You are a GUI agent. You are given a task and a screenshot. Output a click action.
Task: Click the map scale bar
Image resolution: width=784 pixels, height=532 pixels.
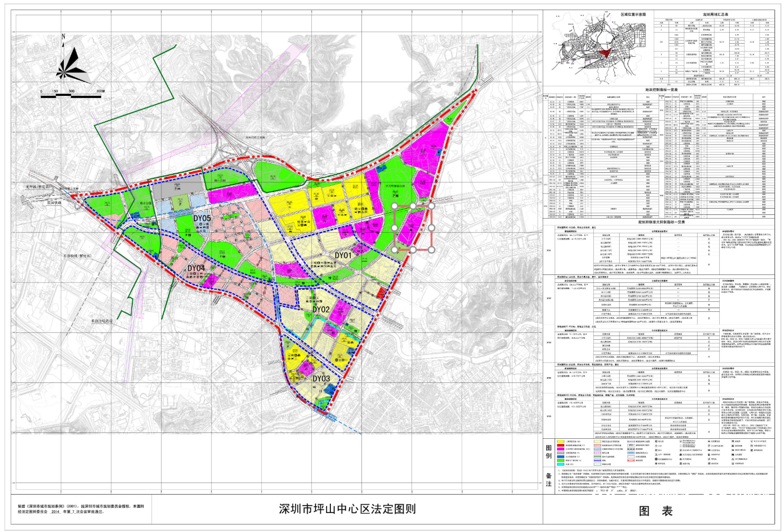[71, 96]
